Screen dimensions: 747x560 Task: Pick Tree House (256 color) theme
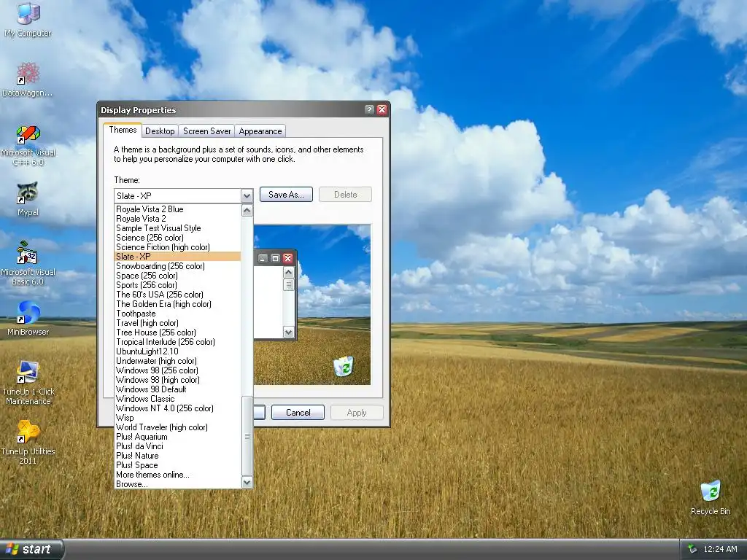tap(177, 332)
